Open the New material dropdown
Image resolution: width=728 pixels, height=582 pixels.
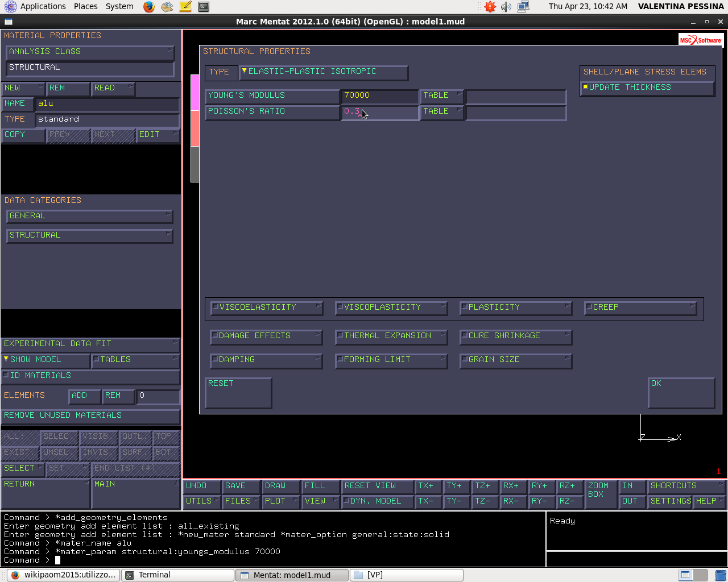23,89
